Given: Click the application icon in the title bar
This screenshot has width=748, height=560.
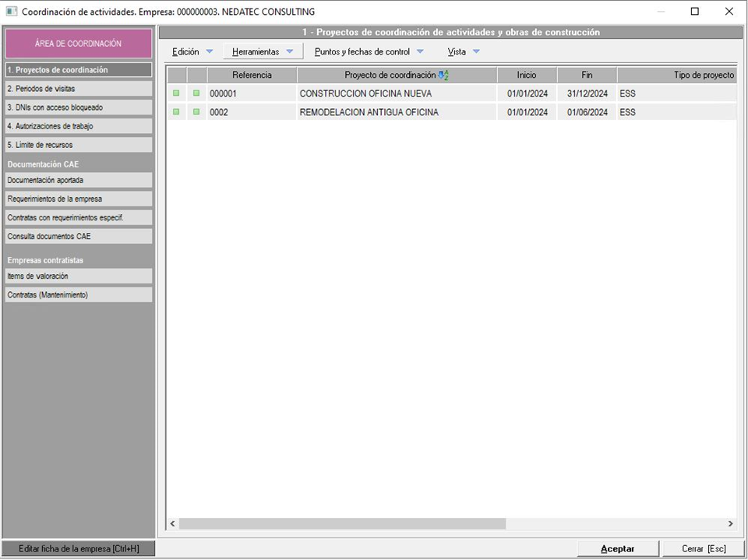Looking at the screenshot, I should (x=11, y=12).
